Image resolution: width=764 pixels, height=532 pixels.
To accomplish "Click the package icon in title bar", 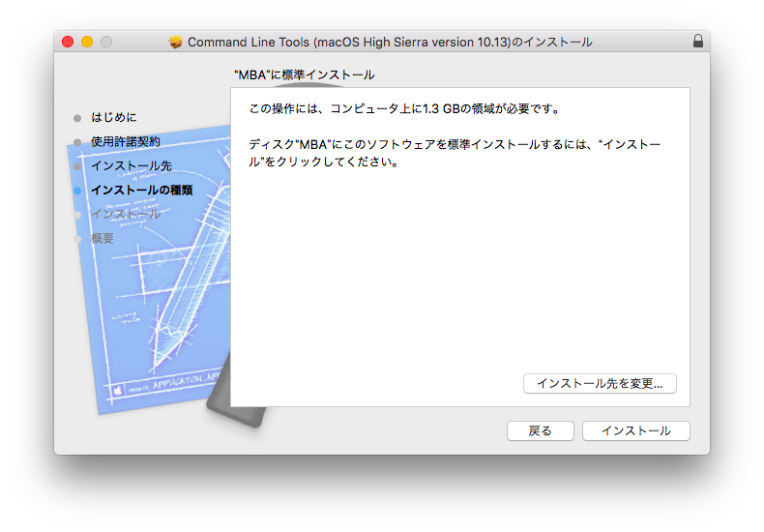I will (x=175, y=42).
